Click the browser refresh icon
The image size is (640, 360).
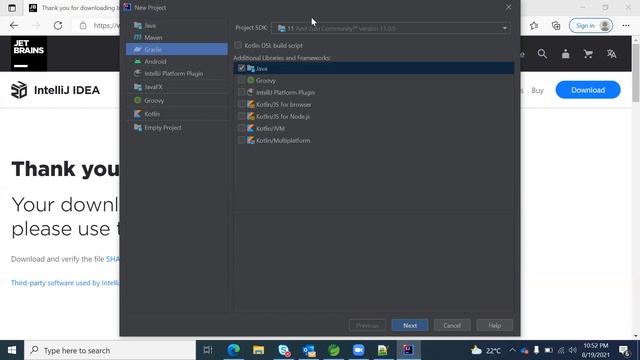pyautogui.click(x=58, y=25)
